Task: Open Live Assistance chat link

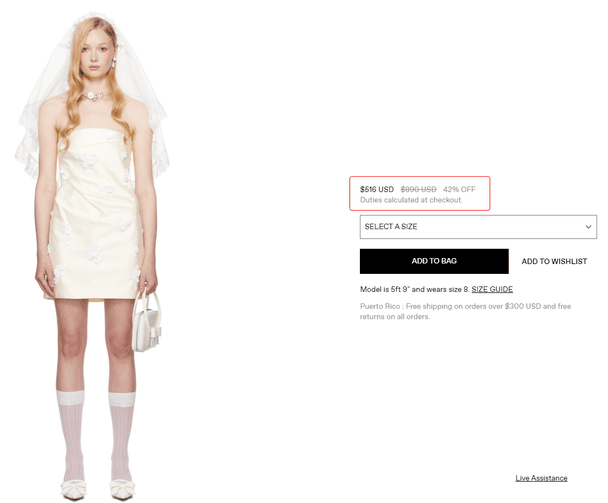Action: [541, 478]
